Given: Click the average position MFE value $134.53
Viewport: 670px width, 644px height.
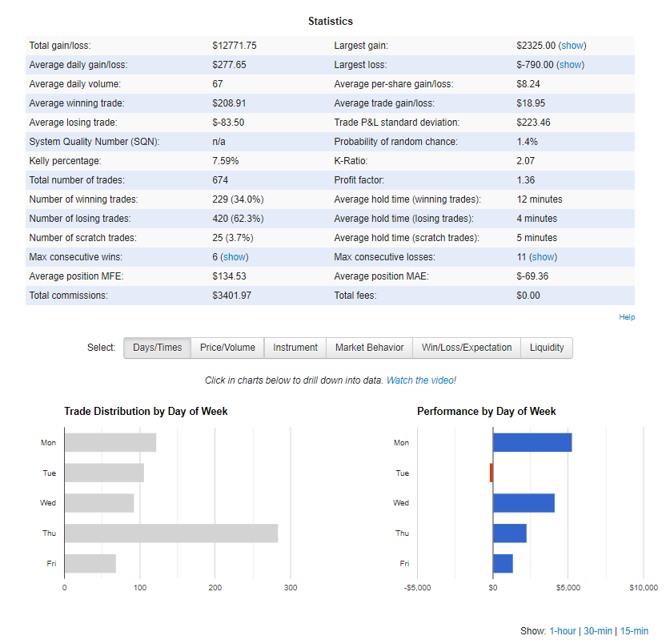Looking at the screenshot, I should point(229,276).
